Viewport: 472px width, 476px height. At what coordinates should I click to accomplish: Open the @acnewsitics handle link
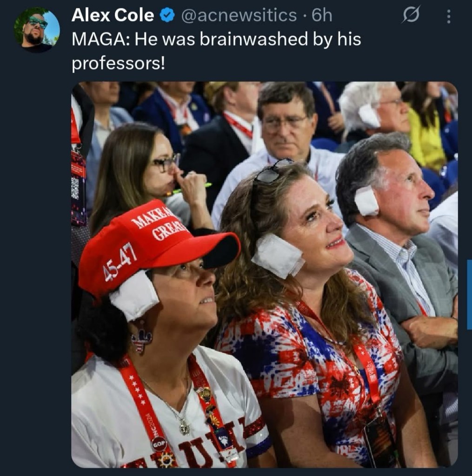239,16
